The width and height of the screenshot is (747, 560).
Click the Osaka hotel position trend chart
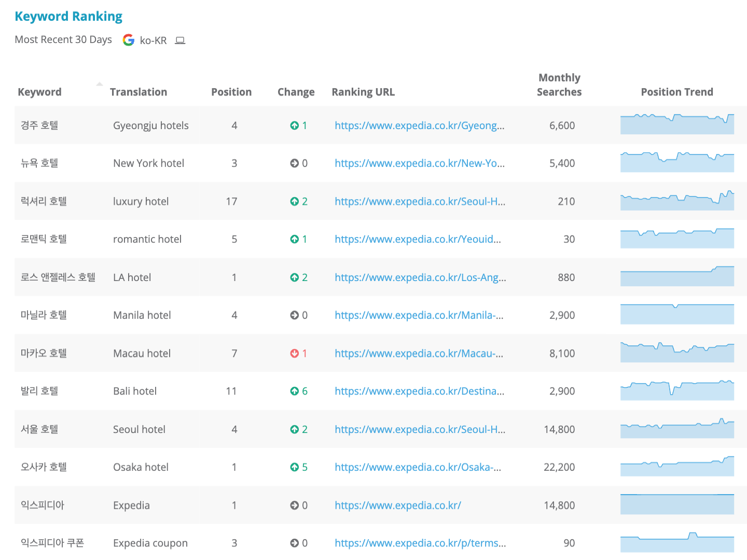click(677, 466)
